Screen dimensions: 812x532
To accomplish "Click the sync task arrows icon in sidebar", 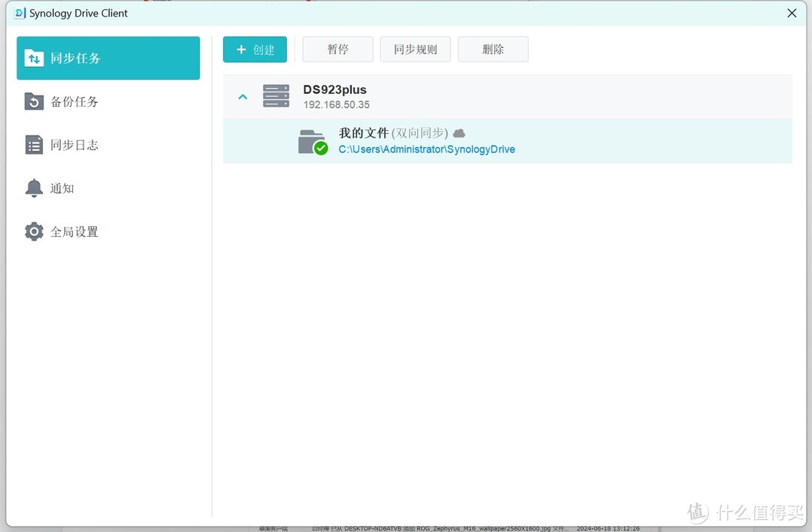I will click(x=34, y=58).
